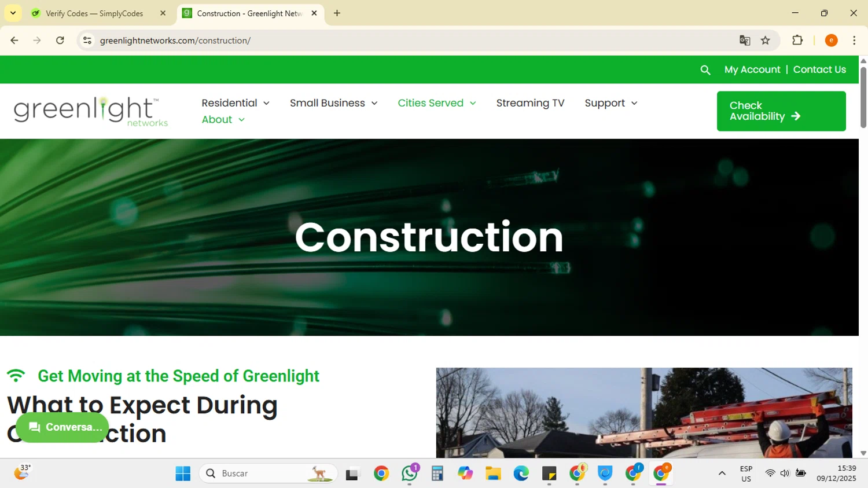Click the weather widget showing 33°
The width and height of the screenshot is (868, 488).
pos(22,473)
